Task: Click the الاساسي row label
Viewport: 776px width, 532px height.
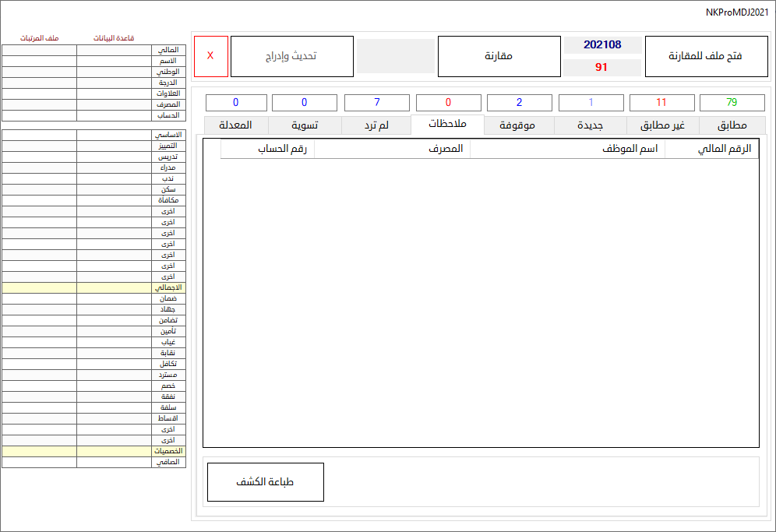Action: [x=169, y=135]
